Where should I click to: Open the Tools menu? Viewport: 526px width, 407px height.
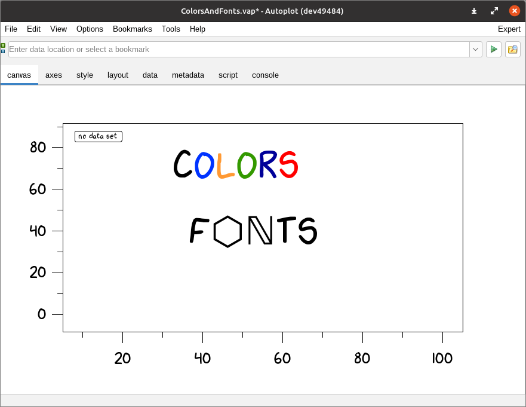click(x=171, y=29)
